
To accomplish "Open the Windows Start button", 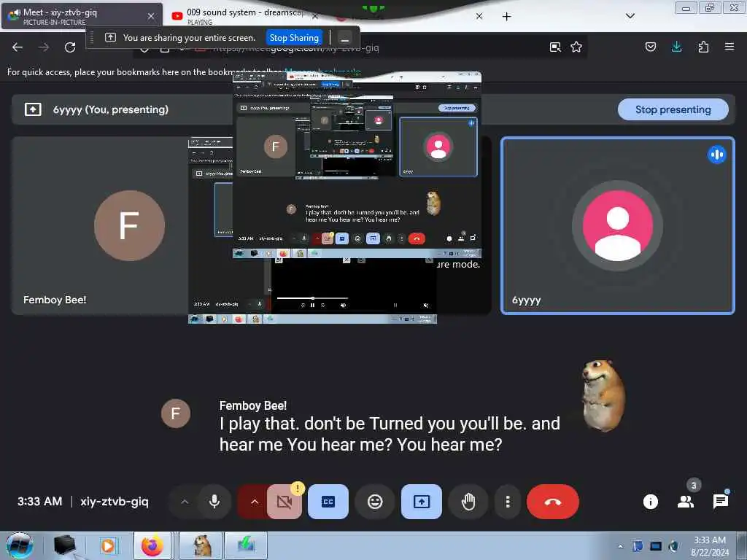I will point(20,545).
